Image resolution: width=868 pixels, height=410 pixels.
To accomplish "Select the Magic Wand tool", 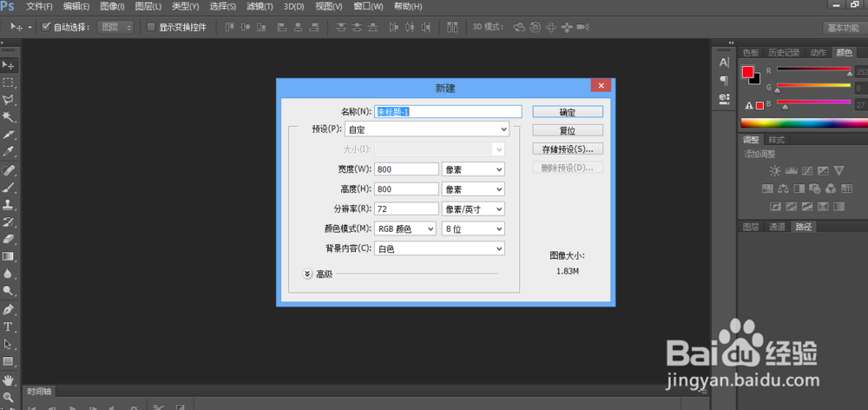I will (x=9, y=117).
